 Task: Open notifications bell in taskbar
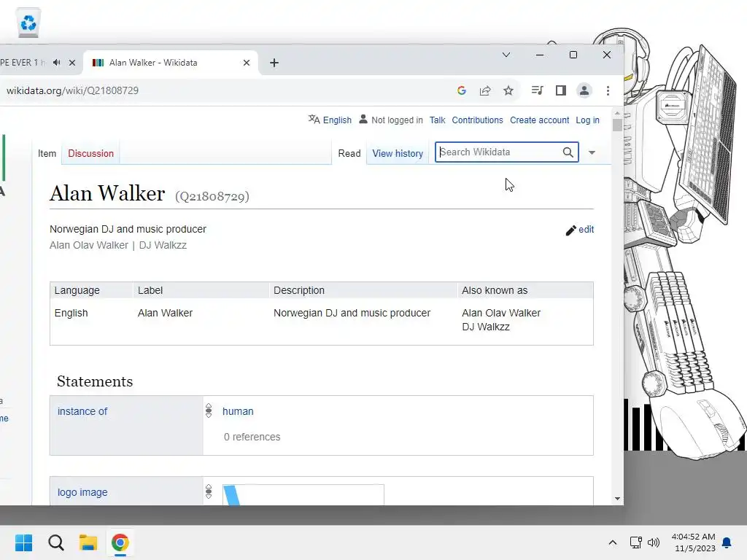(727, 542)
